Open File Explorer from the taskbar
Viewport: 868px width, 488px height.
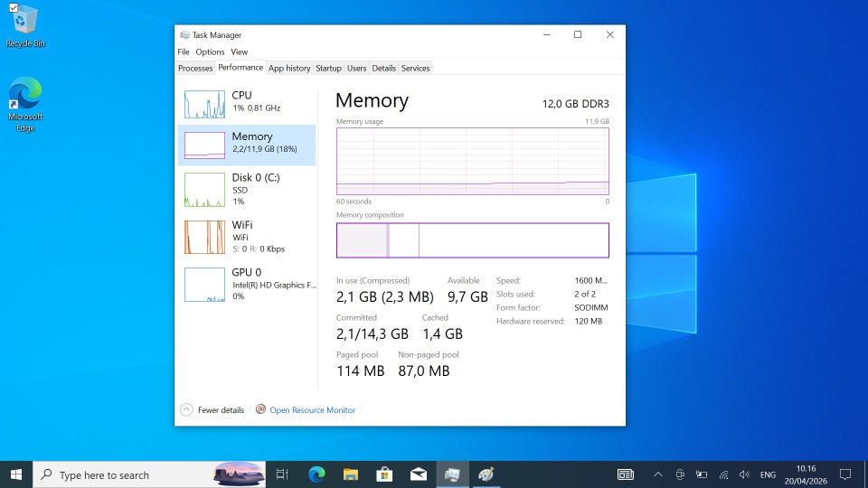coord(351,474)
